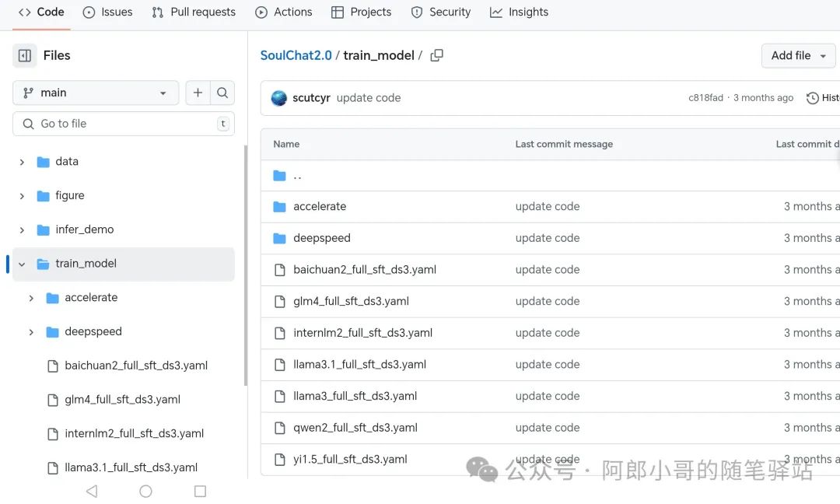Image resolution: width=840 pixels, height=504 pixels.
Task: Collapse the file tree side panel icon
Action: tap(25, 55)
